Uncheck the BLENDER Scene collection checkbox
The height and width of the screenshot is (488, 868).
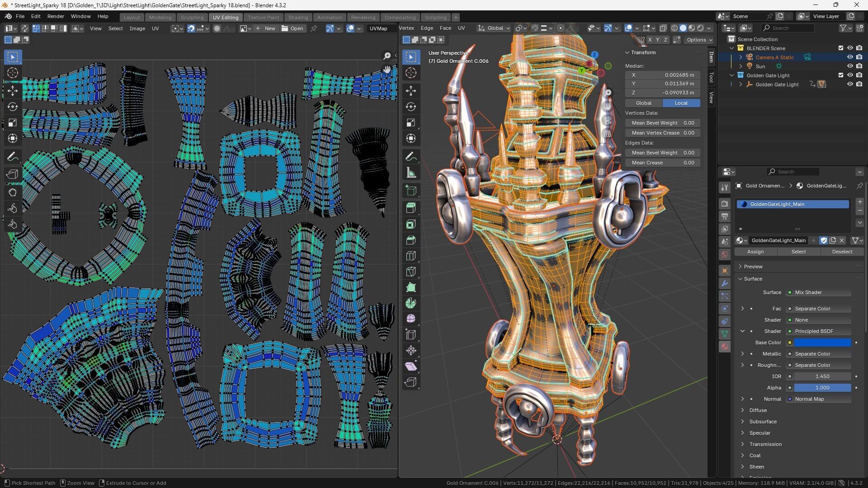(841, 48)
